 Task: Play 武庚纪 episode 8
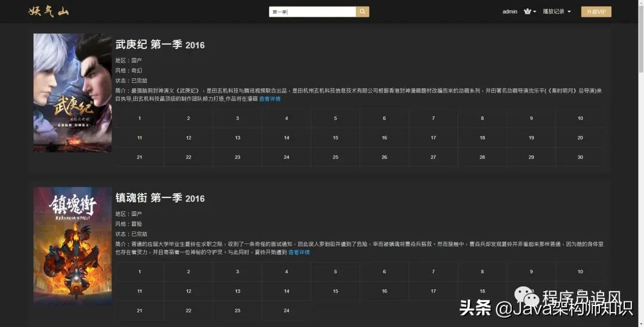pos(482,118)
